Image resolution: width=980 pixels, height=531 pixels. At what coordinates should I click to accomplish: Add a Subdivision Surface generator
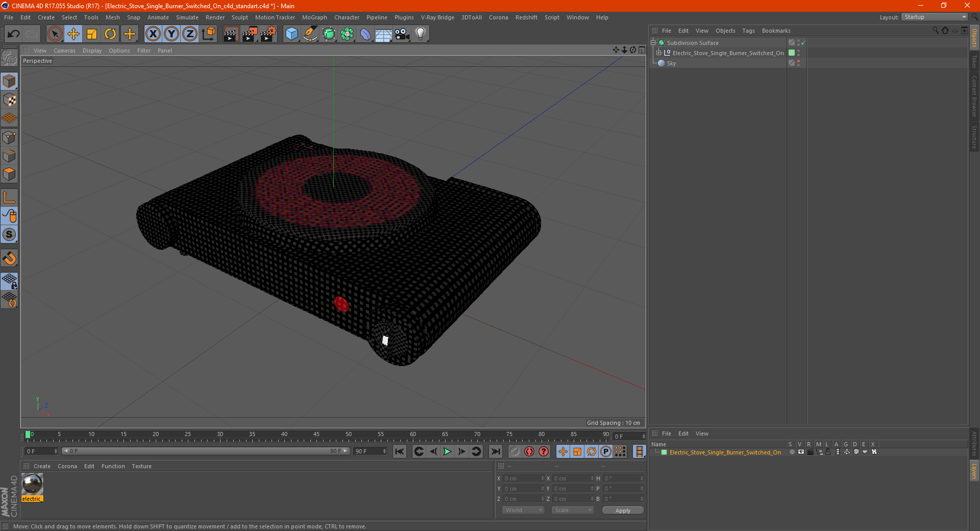tap(329, 34)
